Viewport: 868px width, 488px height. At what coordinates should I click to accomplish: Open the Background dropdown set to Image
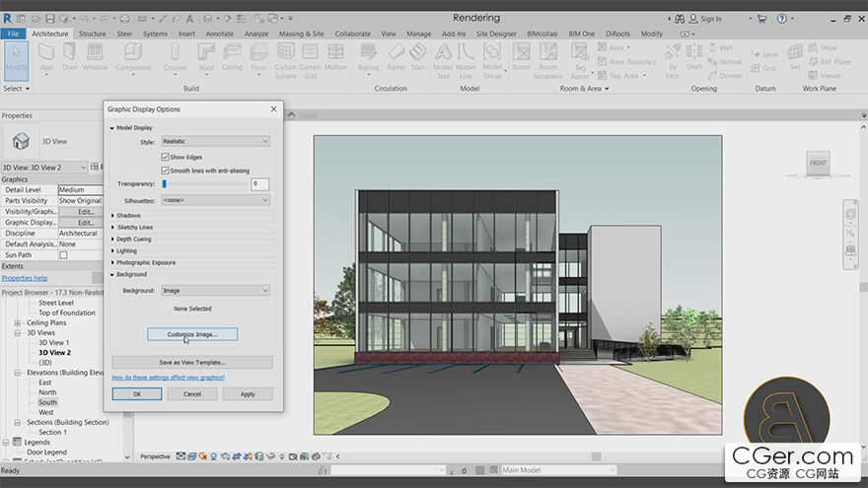[215, 291]
